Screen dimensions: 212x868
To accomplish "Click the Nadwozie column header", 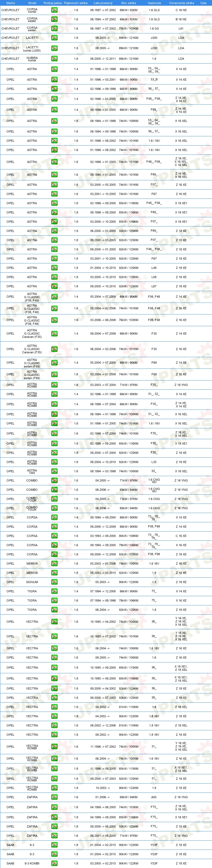I will click(x=155, y=3).
